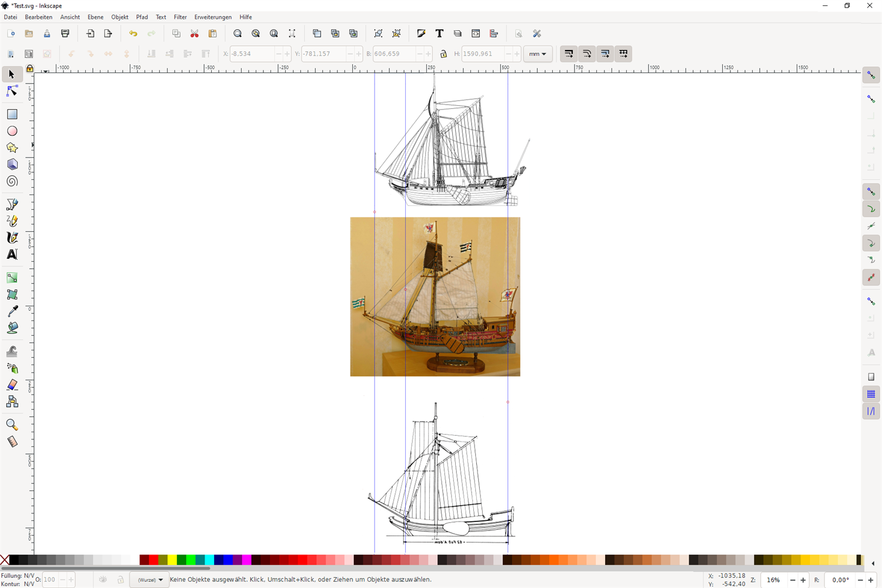This screenshot has height=588, width=882.
Task: Select the Eraser tool
Action: pos(12,385)
